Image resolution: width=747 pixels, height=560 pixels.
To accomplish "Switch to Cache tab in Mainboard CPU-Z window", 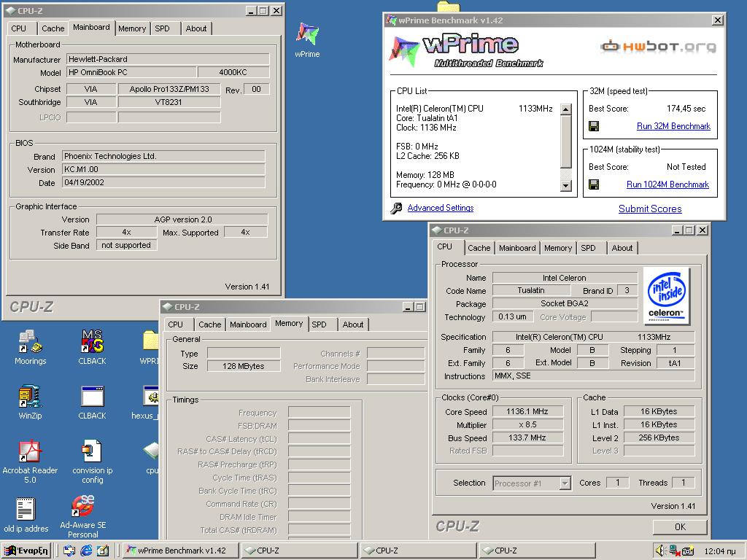I will 53,28.
